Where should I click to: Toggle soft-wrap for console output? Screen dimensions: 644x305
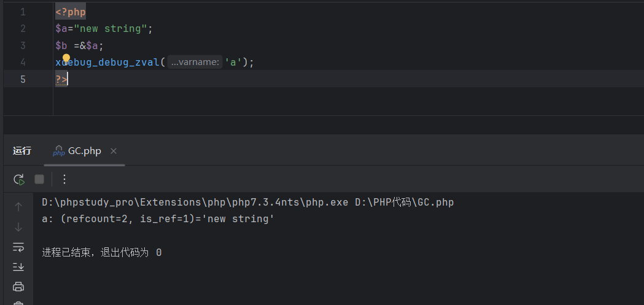[18, 247]
